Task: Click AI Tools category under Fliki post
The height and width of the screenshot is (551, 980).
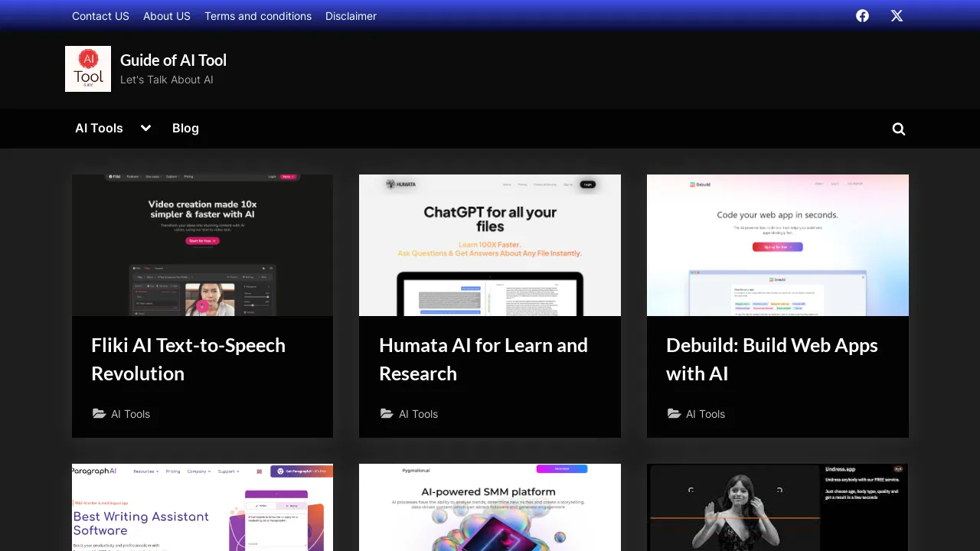Action: 131,414
